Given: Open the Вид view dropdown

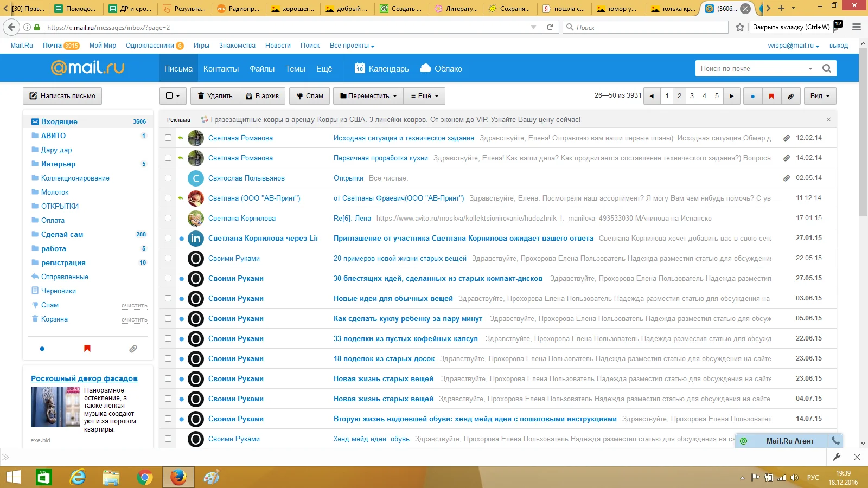Looking at the screenshot, I should click(820, 96).
